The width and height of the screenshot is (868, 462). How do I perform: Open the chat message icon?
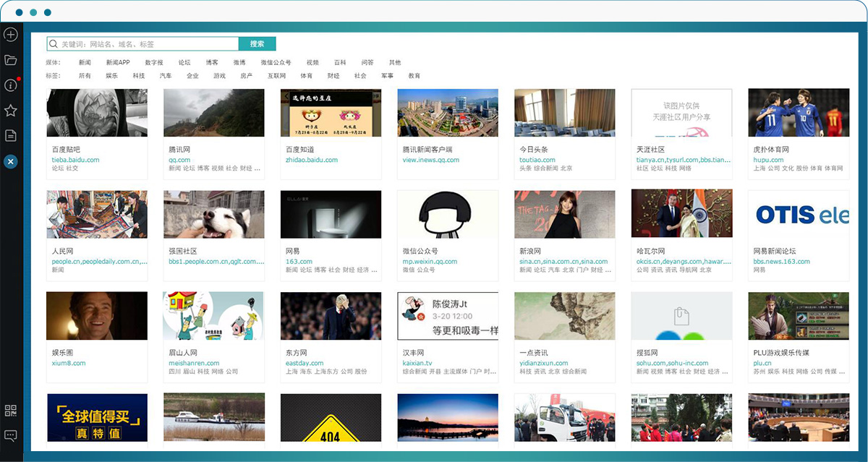(x=11, y=435)
